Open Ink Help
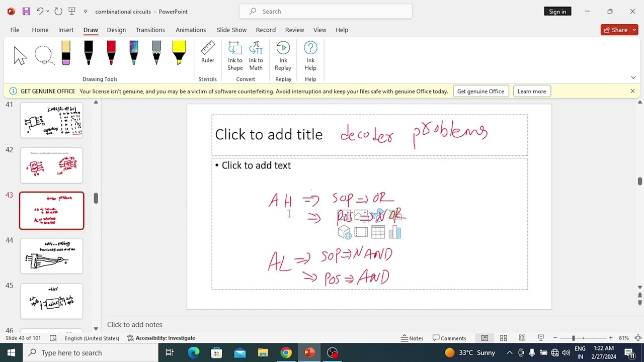 (x=310, y=56)
